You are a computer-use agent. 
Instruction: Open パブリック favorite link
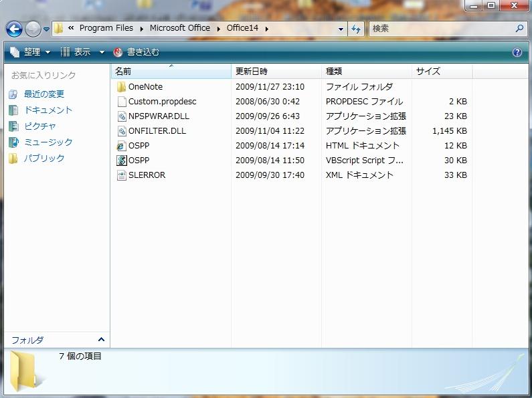point(44,158)
